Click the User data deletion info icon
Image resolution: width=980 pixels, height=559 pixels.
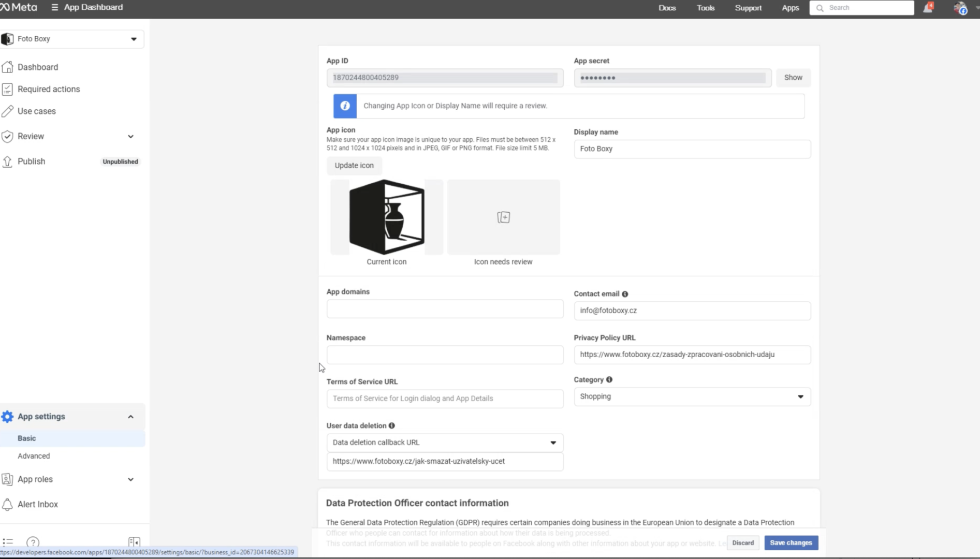[392, 426]
